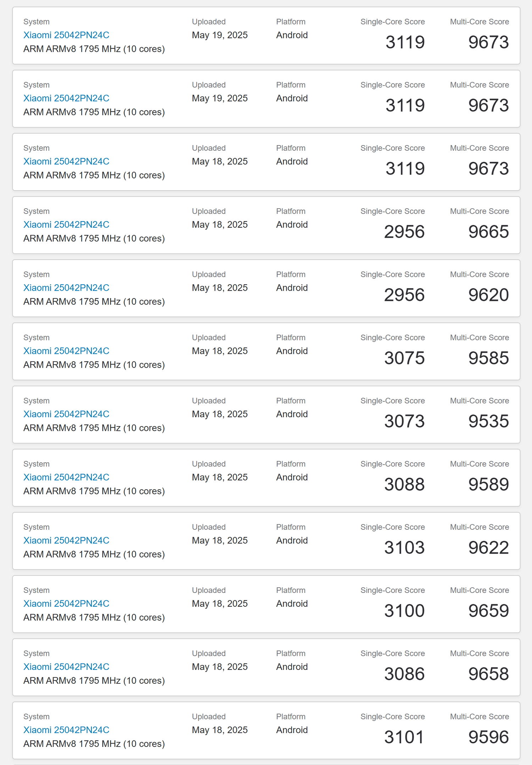
Task: Open Xiaomi link with single-core score 3103
Action: [x=66, y=540]
